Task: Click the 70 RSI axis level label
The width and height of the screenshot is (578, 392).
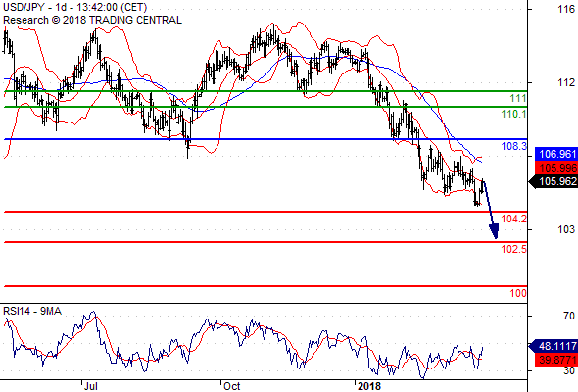Action: (x=569, y=316)
